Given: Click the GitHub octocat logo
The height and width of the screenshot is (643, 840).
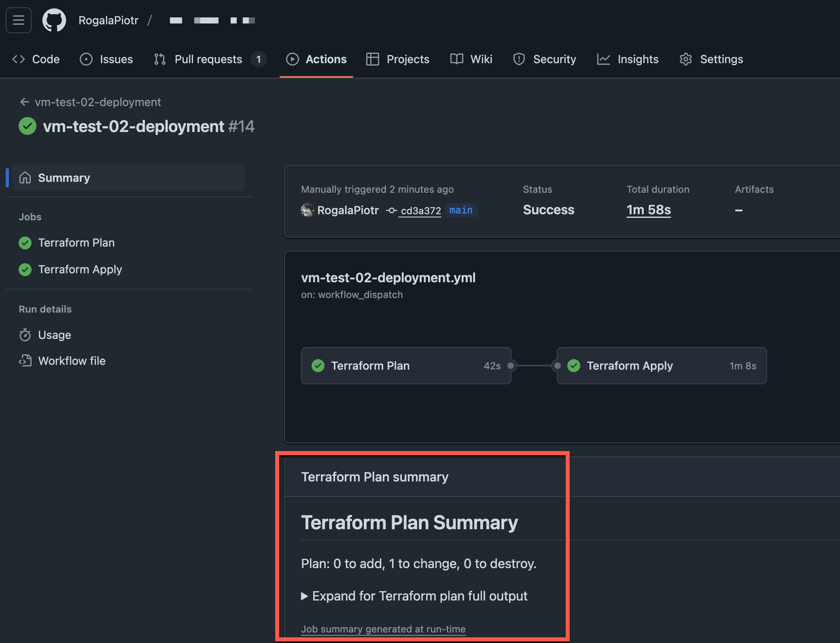Looking at the screenshot, I should click(54, 20).
